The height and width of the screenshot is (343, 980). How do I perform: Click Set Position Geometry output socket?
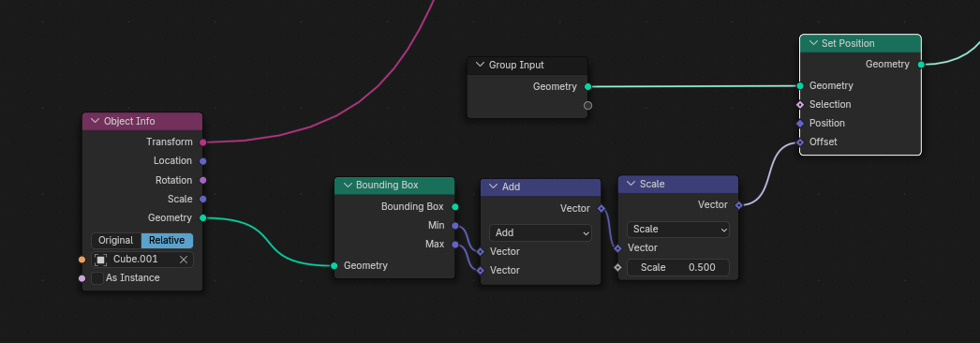pos(921,65)
